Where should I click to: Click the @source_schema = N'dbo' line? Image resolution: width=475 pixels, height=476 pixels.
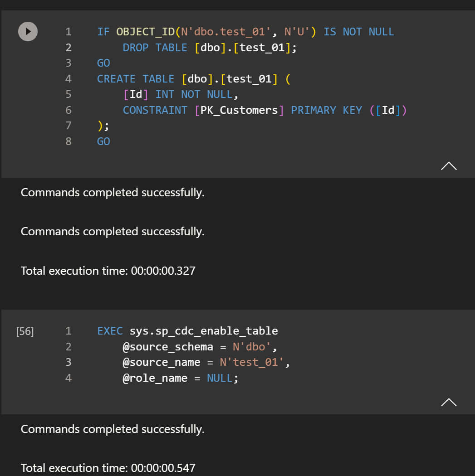pos(200,347)
